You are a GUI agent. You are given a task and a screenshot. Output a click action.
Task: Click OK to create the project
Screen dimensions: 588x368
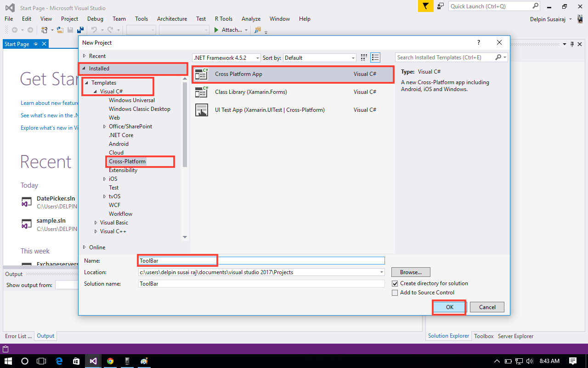(x=449, y=307)
